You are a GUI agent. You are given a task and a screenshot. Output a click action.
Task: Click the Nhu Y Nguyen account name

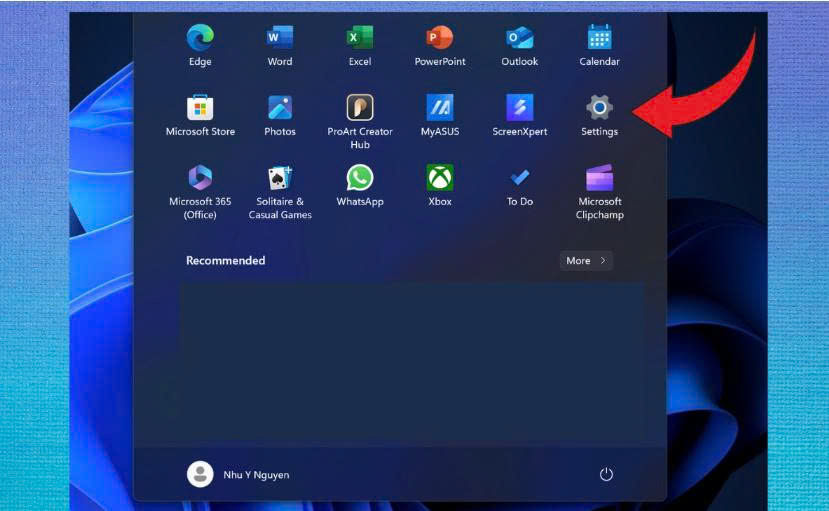pyautogui.click(x=256, y=475)
